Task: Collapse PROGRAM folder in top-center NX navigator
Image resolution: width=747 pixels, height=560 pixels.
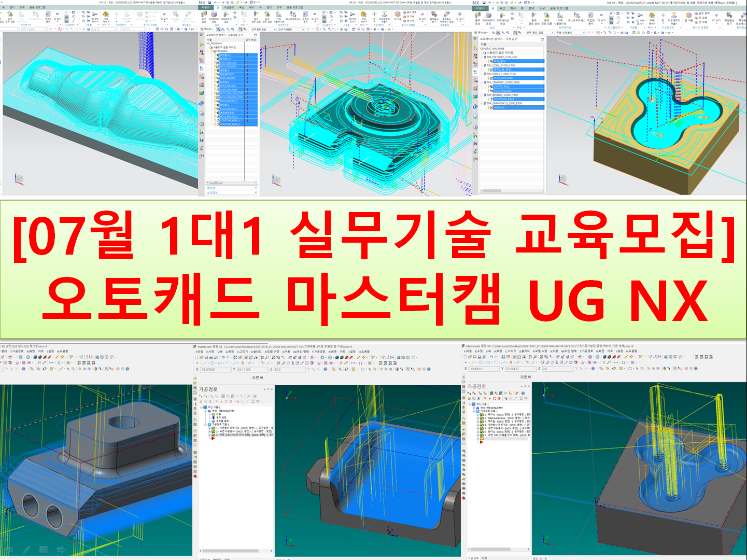Action: click(208, 51)
